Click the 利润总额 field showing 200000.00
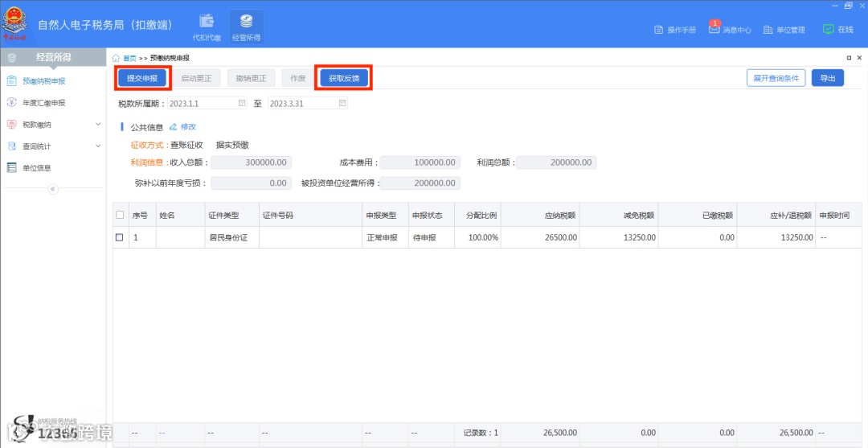This screenshot has height=448, width=868. pos(556,162)
